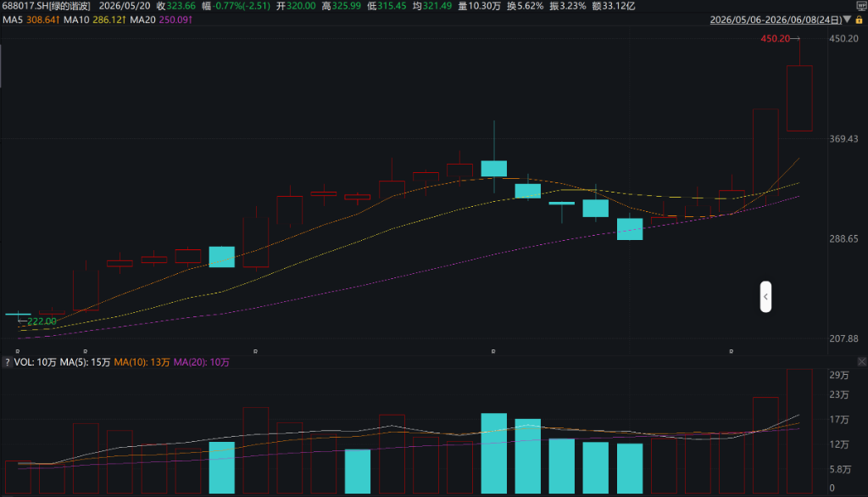This screenshot has width=868, height=497.
Task: Click the average price 均321.49 value
Action: [431, 6]
